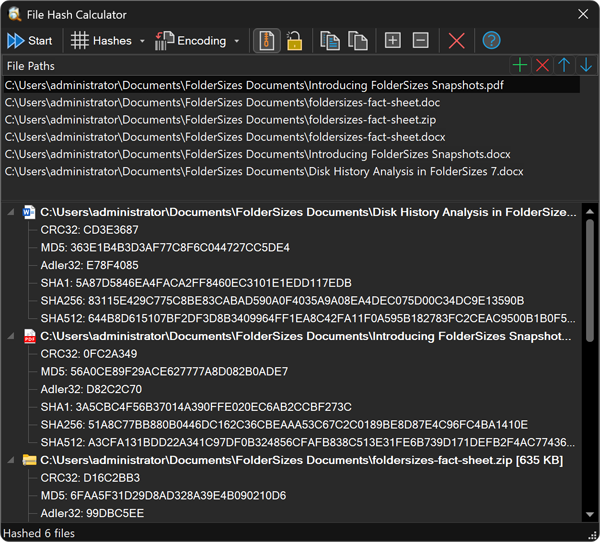The image size is (600, 542).
Task: Click the File Paths header label
Action: (31, 66)
